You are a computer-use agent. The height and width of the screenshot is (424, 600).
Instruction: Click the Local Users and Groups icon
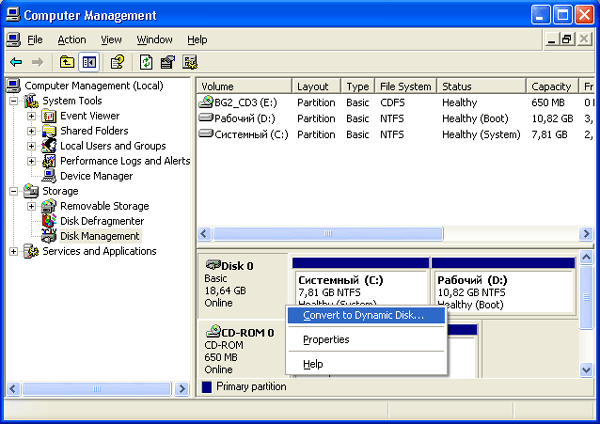[49, 146]
